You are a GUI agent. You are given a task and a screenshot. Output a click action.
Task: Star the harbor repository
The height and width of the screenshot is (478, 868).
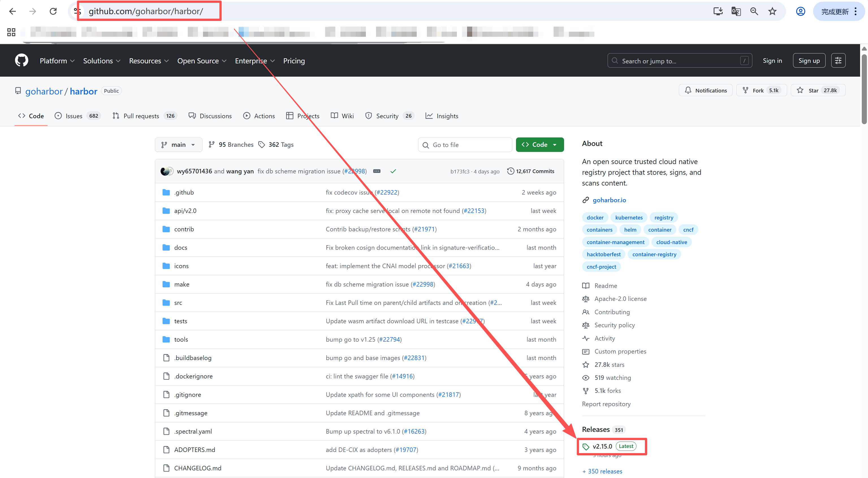(818, 90)
